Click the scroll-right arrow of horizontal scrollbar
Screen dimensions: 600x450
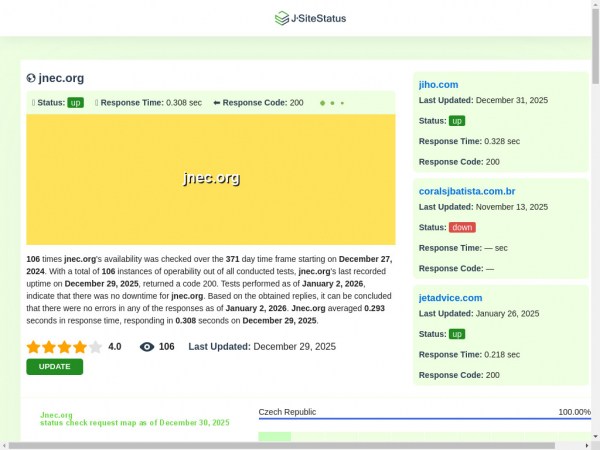click(587, 446)
